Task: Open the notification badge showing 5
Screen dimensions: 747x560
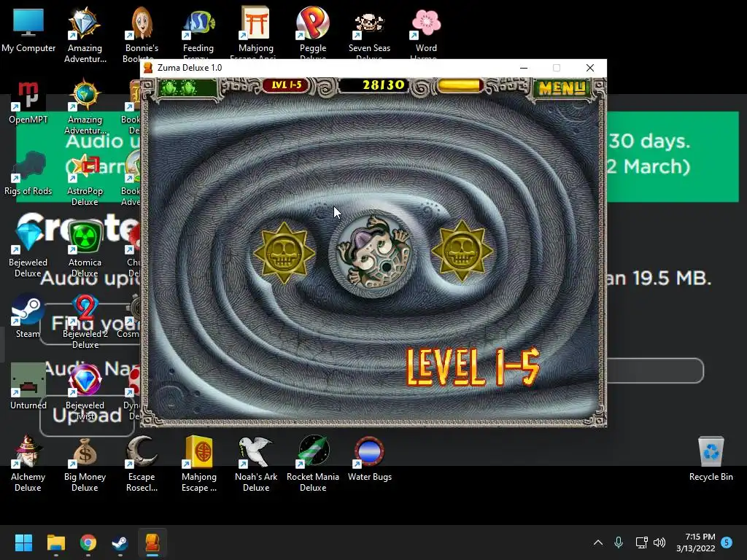Action: pyautogui.click(x=727, y=542)
